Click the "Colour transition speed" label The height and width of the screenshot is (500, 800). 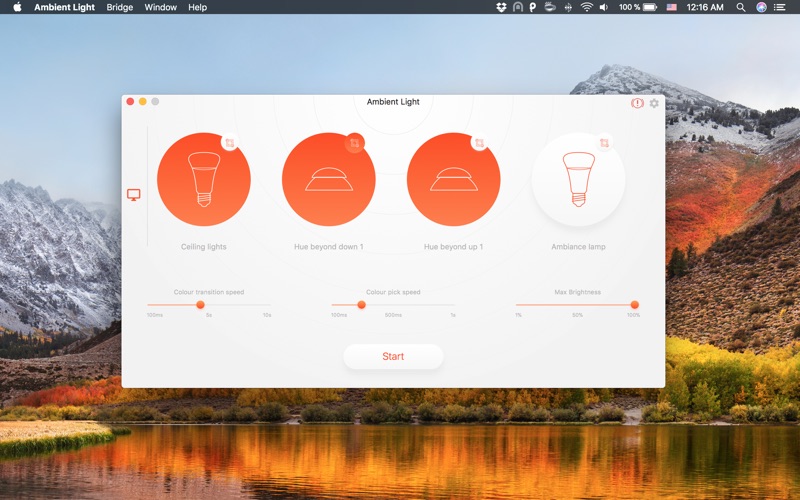[209, 292]
